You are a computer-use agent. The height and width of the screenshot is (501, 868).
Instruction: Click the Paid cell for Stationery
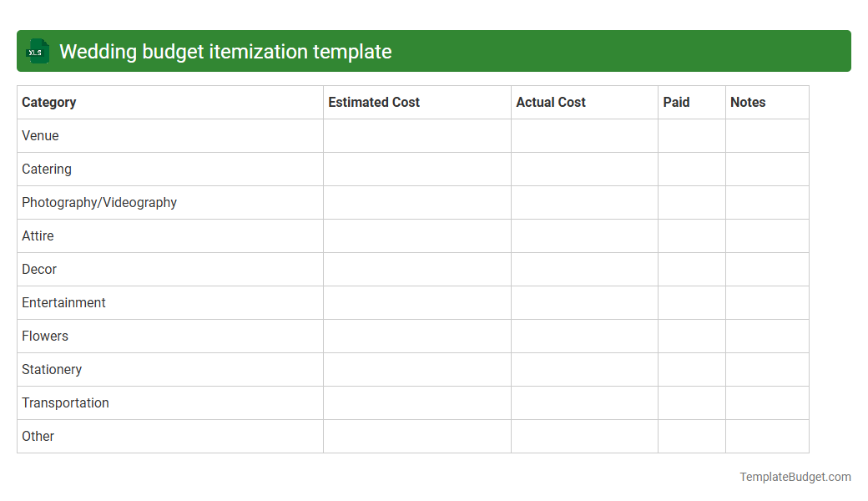click(692, 369)
